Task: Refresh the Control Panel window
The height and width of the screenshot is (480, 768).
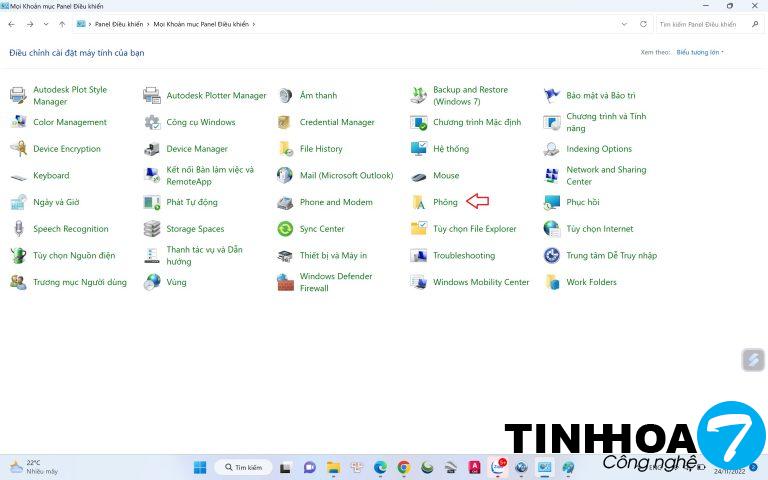Action: pos(644,23)
